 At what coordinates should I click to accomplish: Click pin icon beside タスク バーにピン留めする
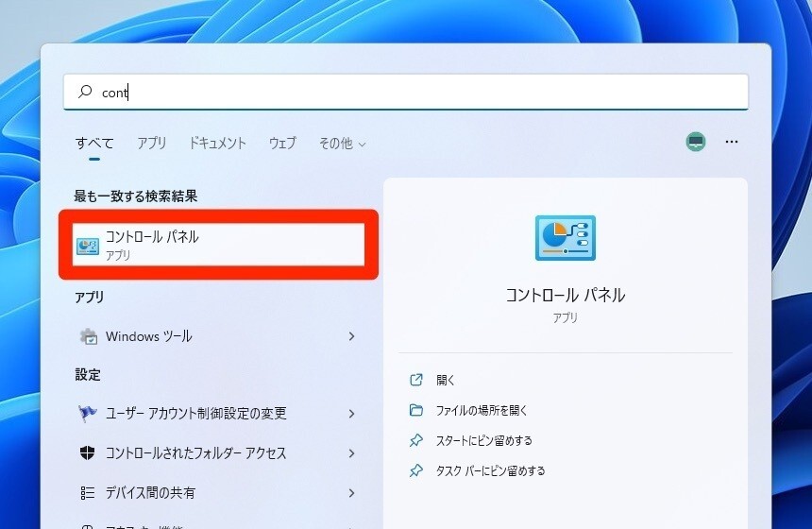tap(415, 470)
